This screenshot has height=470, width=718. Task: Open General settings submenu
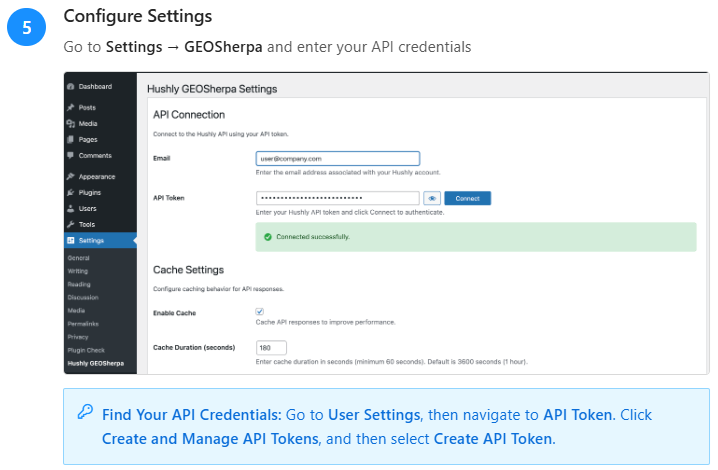click(x=78, y=258)
